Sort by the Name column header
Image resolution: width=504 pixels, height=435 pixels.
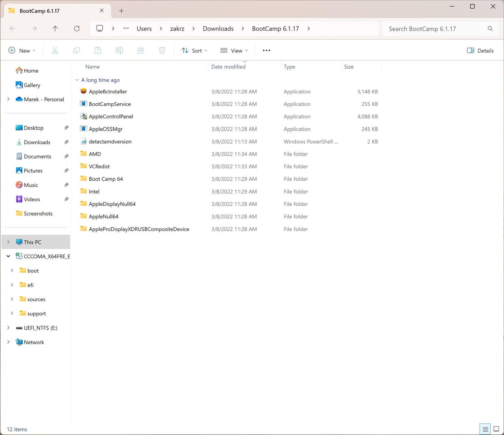pos(92,67)
